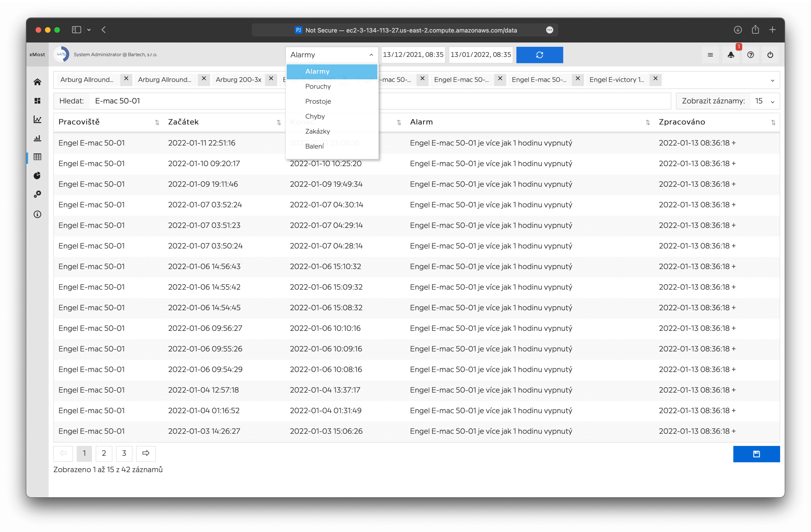Viewport: 811px width, 532px height.
Task: Open the line chart view in sidebar
Action: point(37,120)
